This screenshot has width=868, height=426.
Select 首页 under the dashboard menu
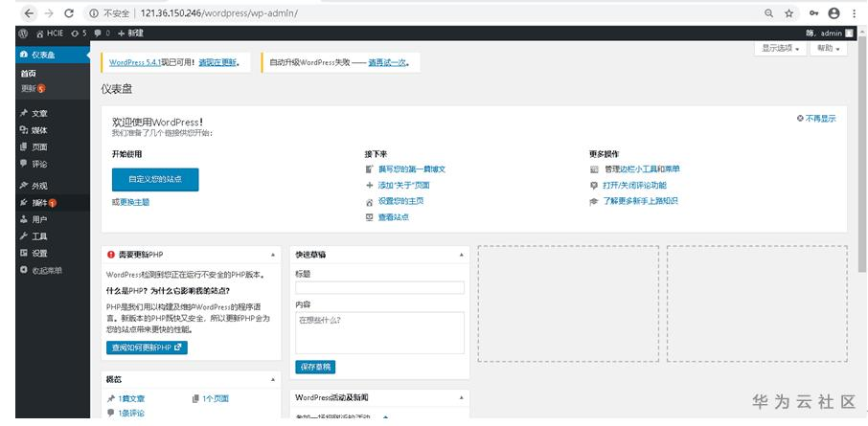tap(29, 74)
